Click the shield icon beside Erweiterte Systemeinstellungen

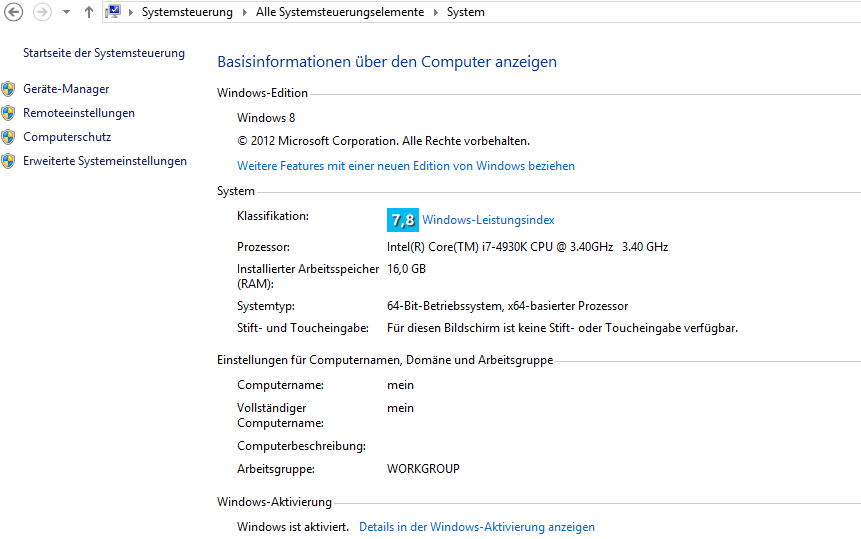tap(8, 161)
